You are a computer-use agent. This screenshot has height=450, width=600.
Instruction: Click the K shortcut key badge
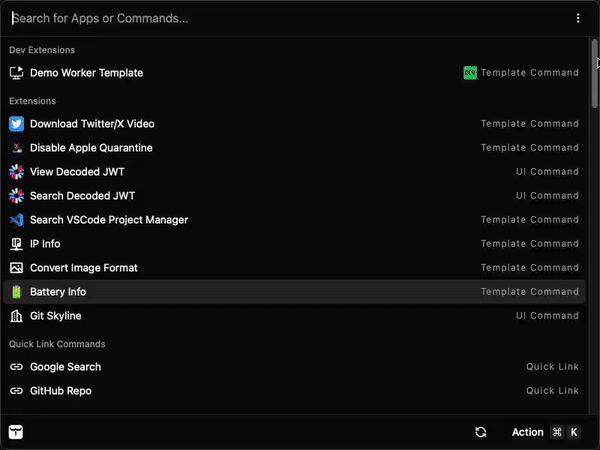(574, 432)
